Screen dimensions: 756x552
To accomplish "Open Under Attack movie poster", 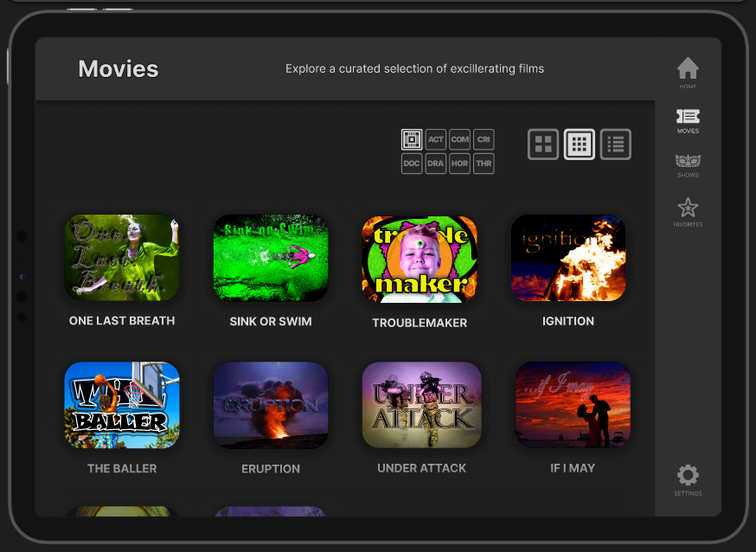I will click(x=422, y=405).
